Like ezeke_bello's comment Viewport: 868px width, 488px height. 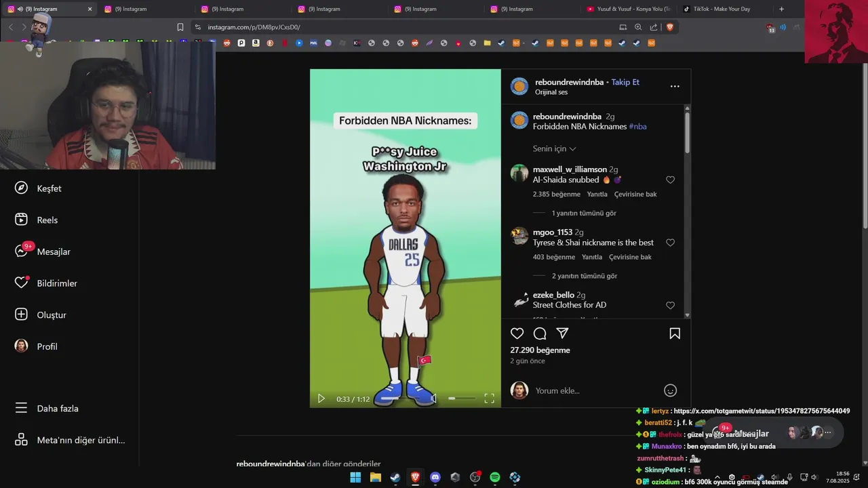click(x=670, y=306)
